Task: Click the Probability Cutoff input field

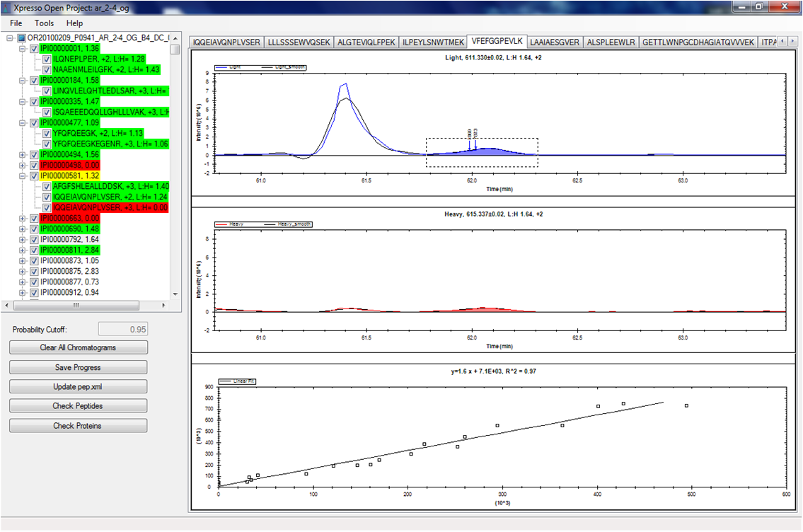Action: [x=123, y=329]
